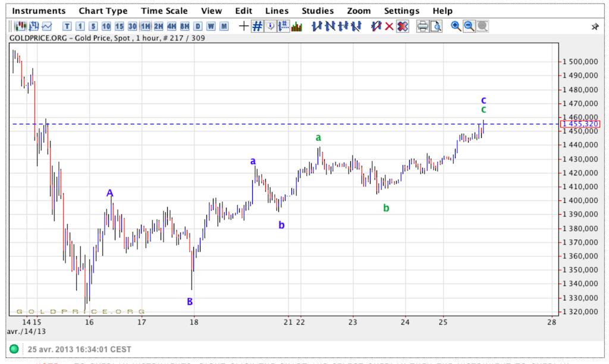Open print preview icon

point(436,26)
